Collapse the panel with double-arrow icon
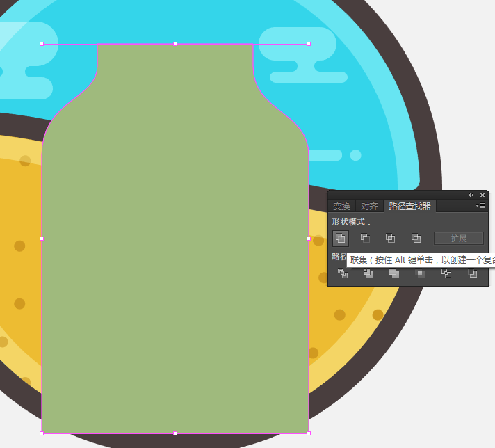 point(471,195)
